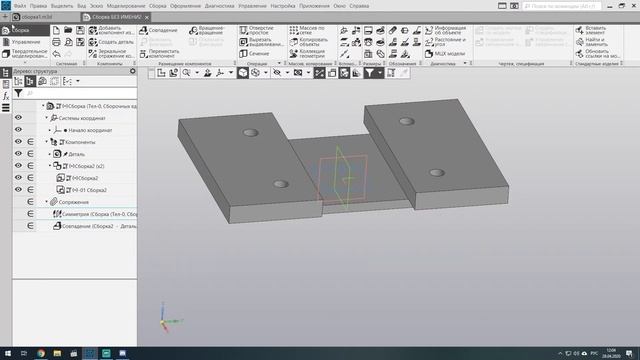640x360 pixels.
Task: Open the filter dropdown arrow beside funnel
Action: click(380, 73)
